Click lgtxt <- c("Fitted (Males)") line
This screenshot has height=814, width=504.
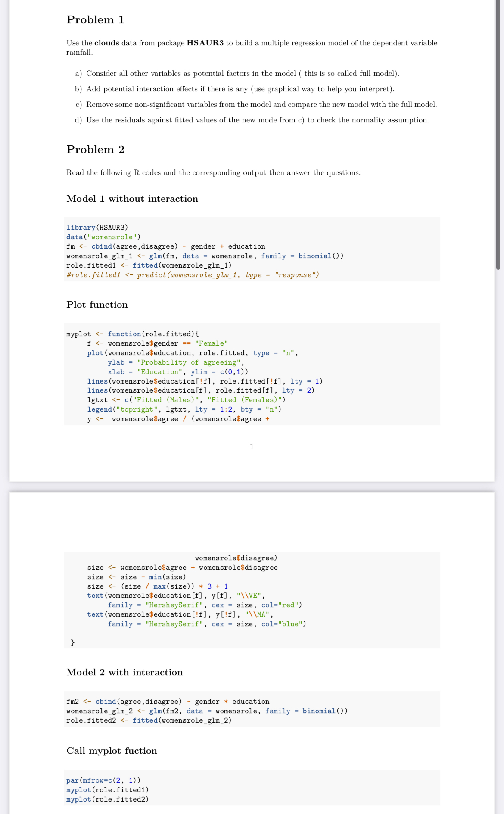point(187,400)
